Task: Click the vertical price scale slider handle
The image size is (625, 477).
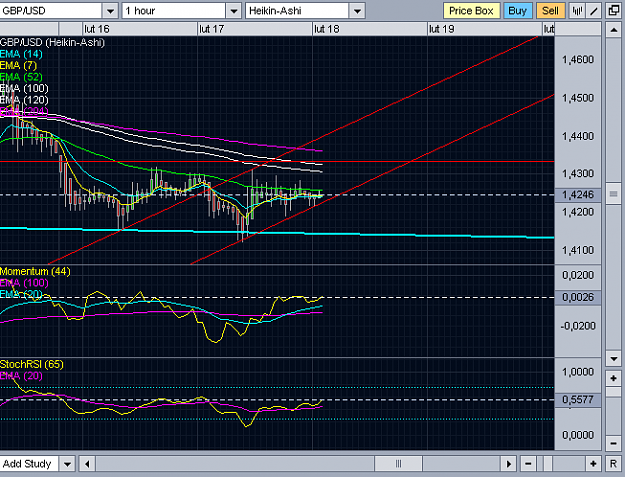Action: pyautogui.click(x=613, y=194)
